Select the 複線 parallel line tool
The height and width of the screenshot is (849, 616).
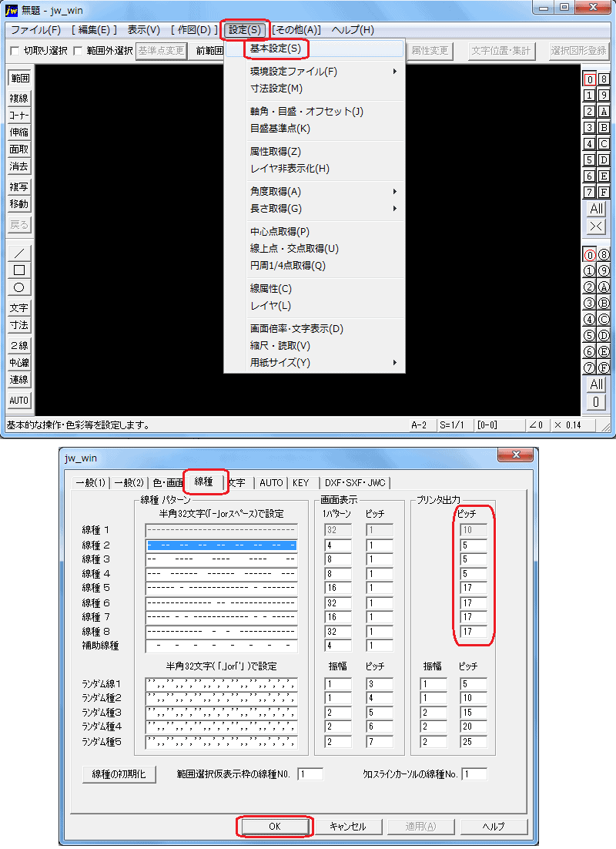pos(18,99)
